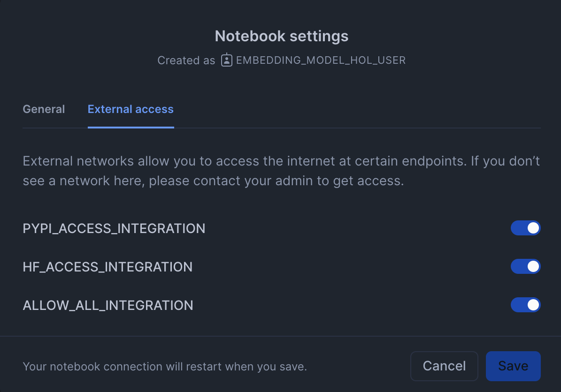Click the notebook connection restart notice
561x392 pixels.
click(x=165, y=366)
